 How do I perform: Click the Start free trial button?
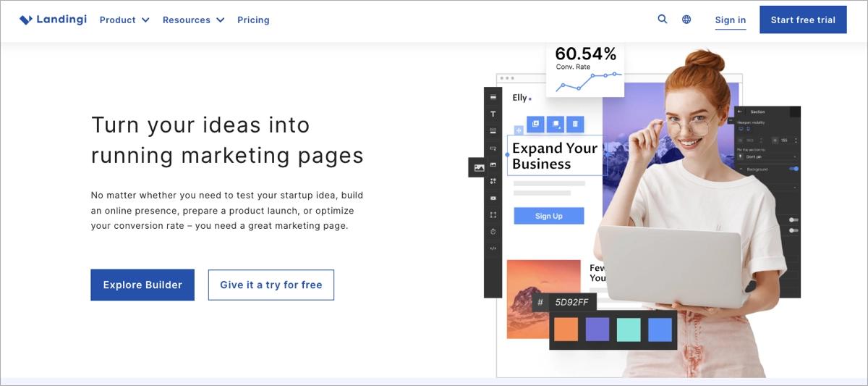pyautogui.click(x=803, y=20)
